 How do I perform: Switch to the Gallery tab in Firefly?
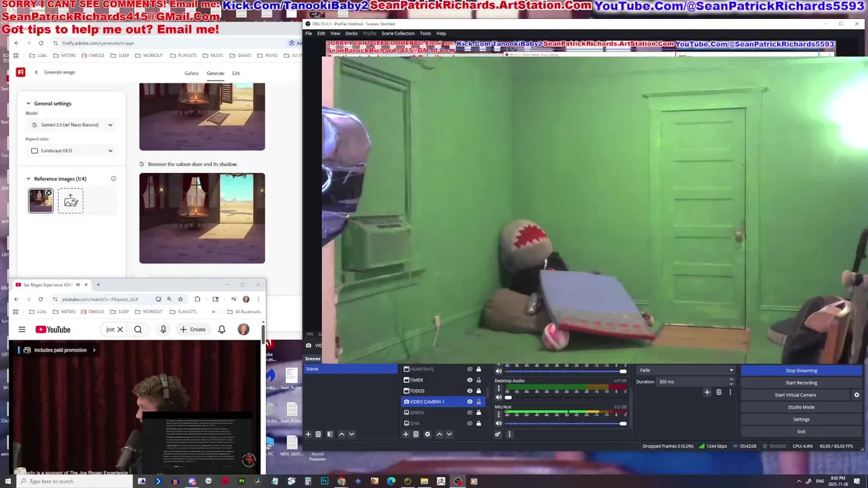[192, 73]
